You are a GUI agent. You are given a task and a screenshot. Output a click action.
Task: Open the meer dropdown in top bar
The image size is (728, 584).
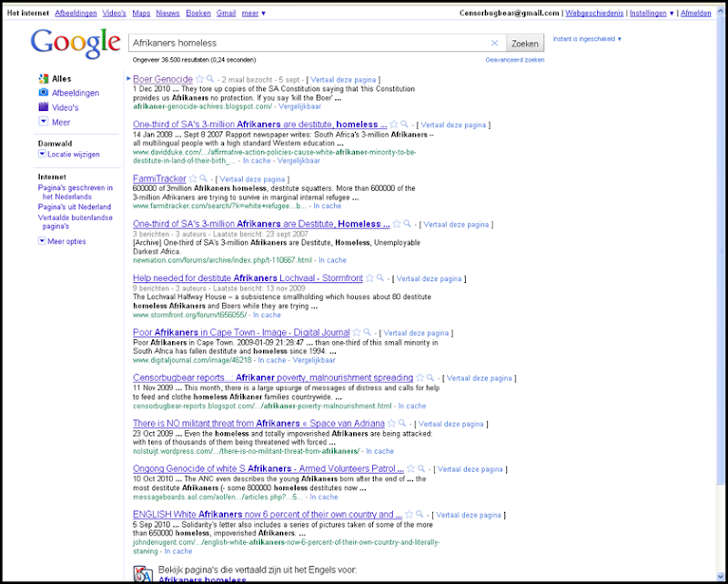tap(254, 13)
